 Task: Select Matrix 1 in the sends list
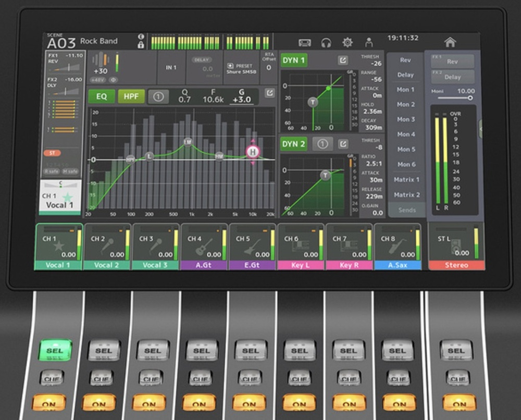pyautogui.click(x=406, y=180)
